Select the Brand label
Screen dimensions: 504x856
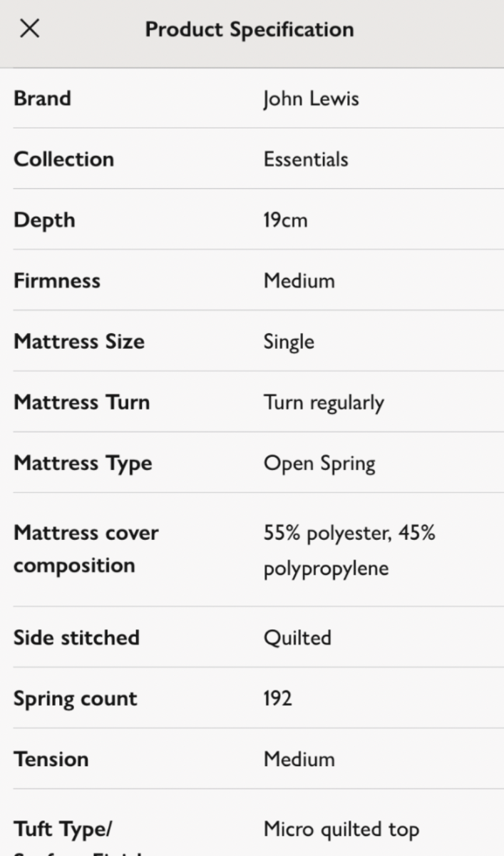(42, 98)
